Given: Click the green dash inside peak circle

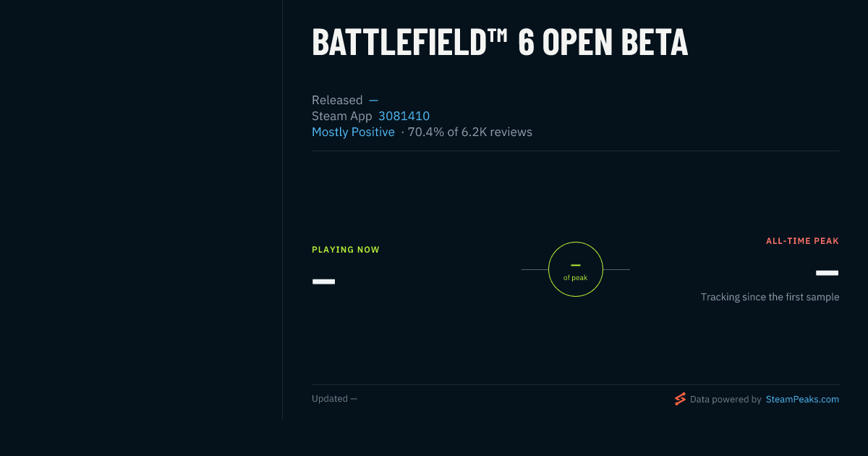Looking at the screenshot, I should coord(576,265).
